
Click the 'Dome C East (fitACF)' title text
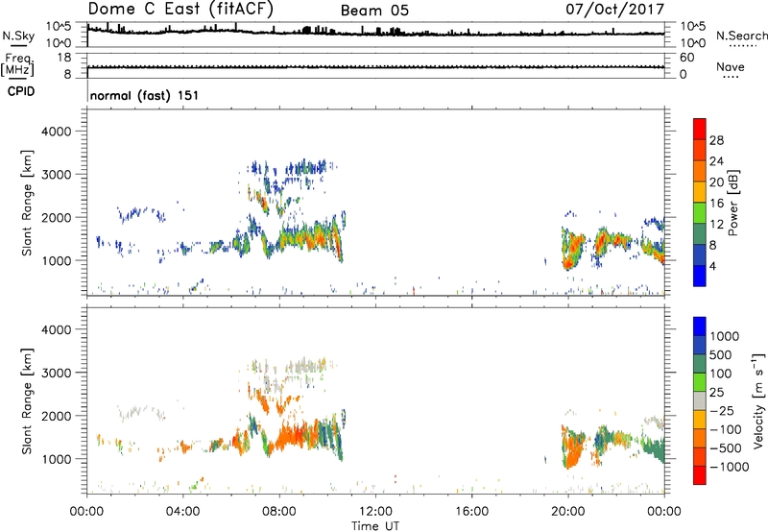tap(180, 9)
